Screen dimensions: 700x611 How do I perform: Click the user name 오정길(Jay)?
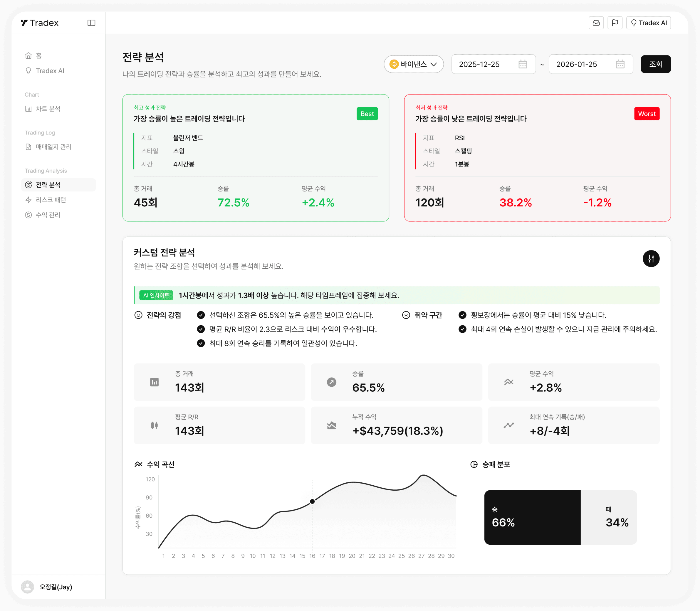(x=56, y=587)
